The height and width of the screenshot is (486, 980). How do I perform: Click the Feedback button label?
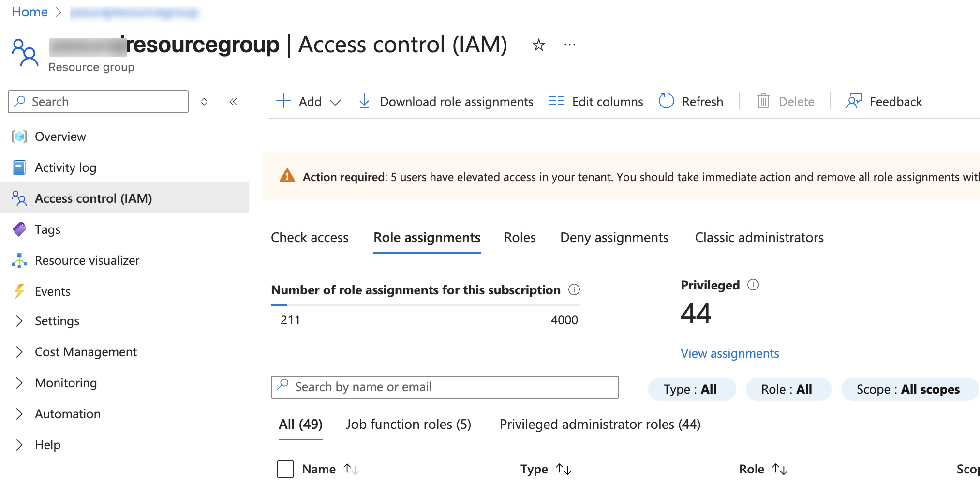coord(896,102)
